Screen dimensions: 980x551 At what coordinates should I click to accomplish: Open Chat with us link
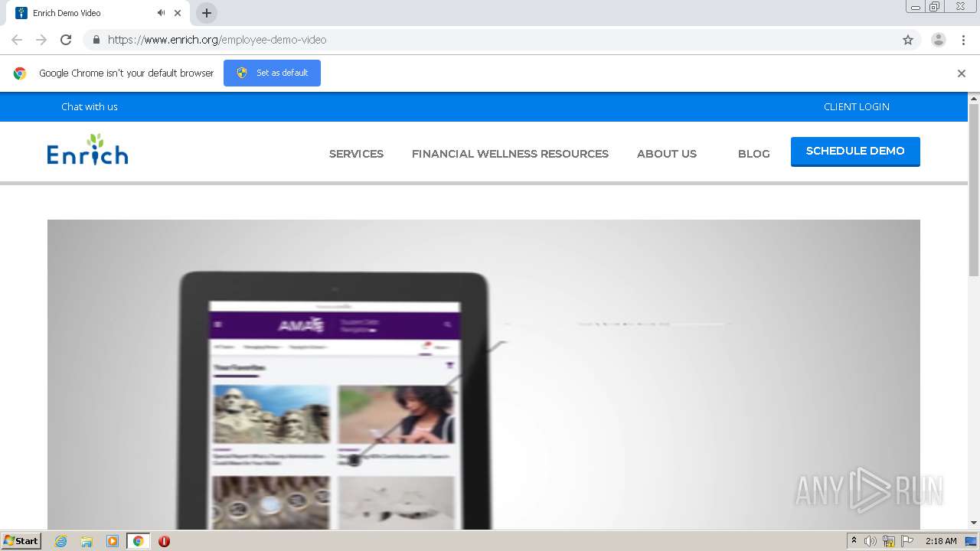point(90,106)
